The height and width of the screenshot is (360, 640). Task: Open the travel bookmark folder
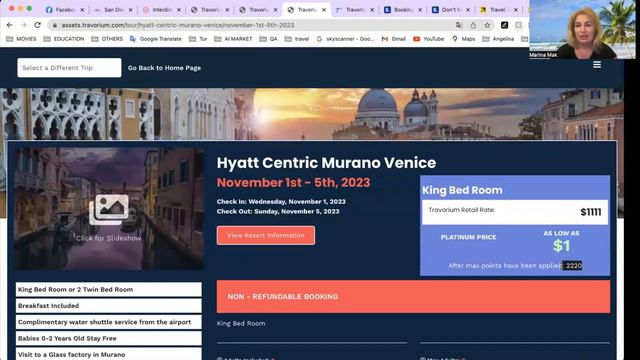(x=297, y=39)
